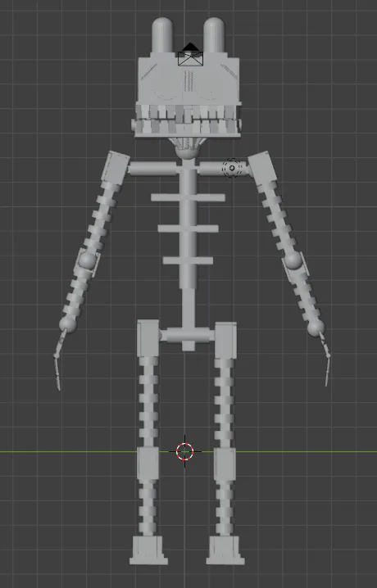This screenshot has width=377, height=588.
Task: Select the top rib bar
Action: pos(188,197)
